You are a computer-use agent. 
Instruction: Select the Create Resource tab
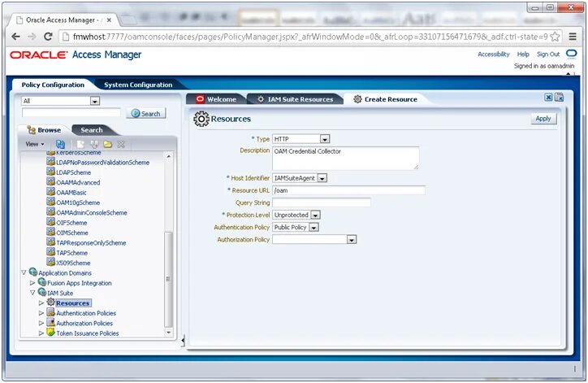[386, 99]
